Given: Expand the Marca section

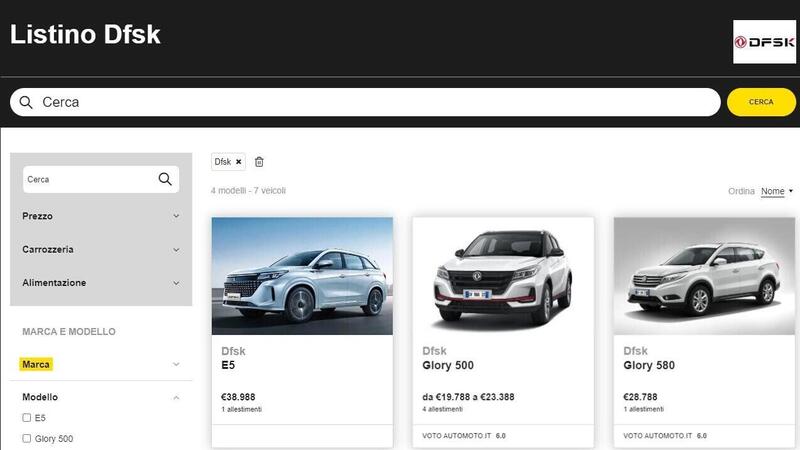Looking at the screenshot, I should pos(101,364).
